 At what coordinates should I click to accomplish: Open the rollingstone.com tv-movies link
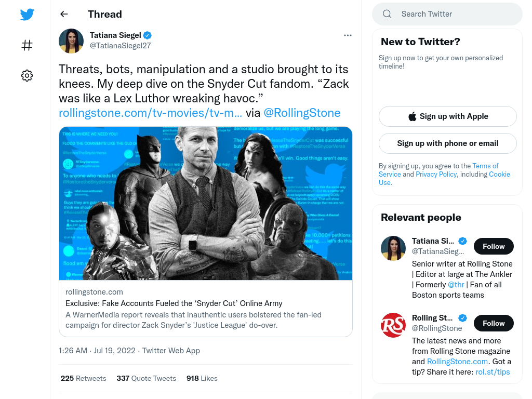[150, 113]
